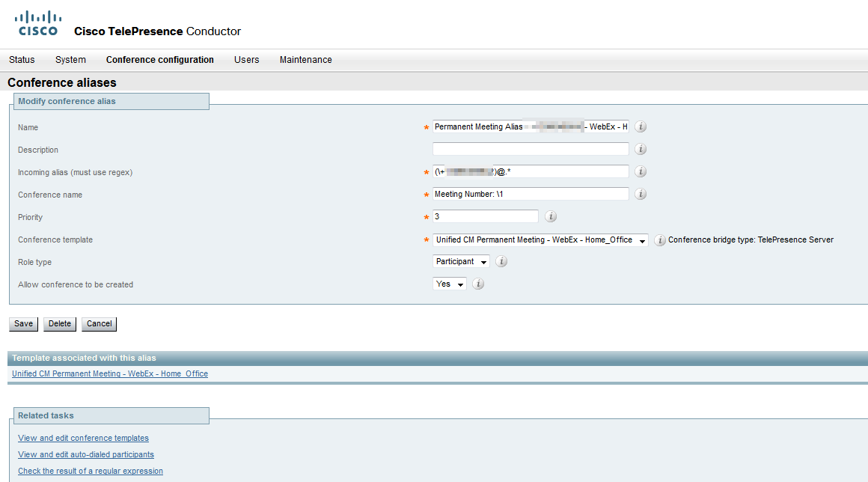
Task: Open the System menu
Action: tap(70, 60)
